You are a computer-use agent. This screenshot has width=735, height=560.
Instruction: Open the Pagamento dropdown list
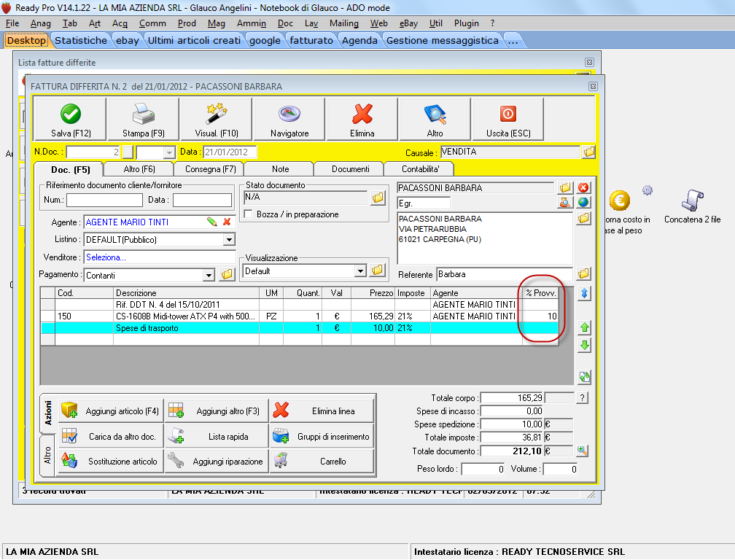click(x=209, y=276)
